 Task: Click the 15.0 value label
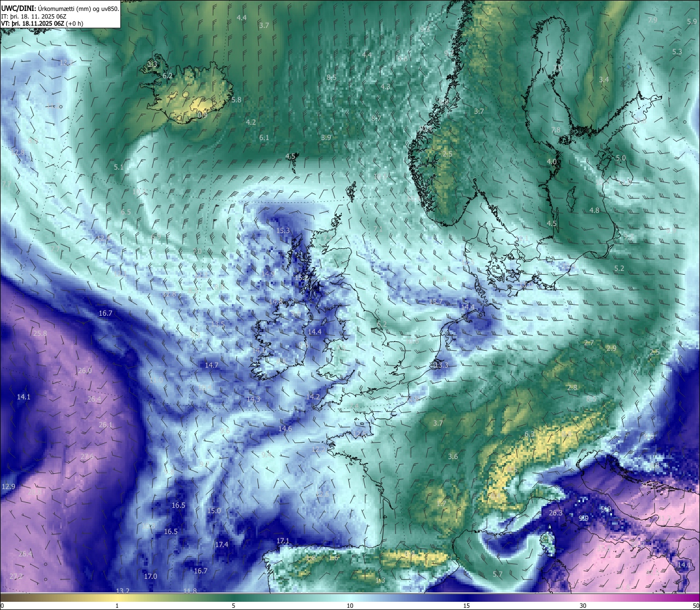pos(214,510)
